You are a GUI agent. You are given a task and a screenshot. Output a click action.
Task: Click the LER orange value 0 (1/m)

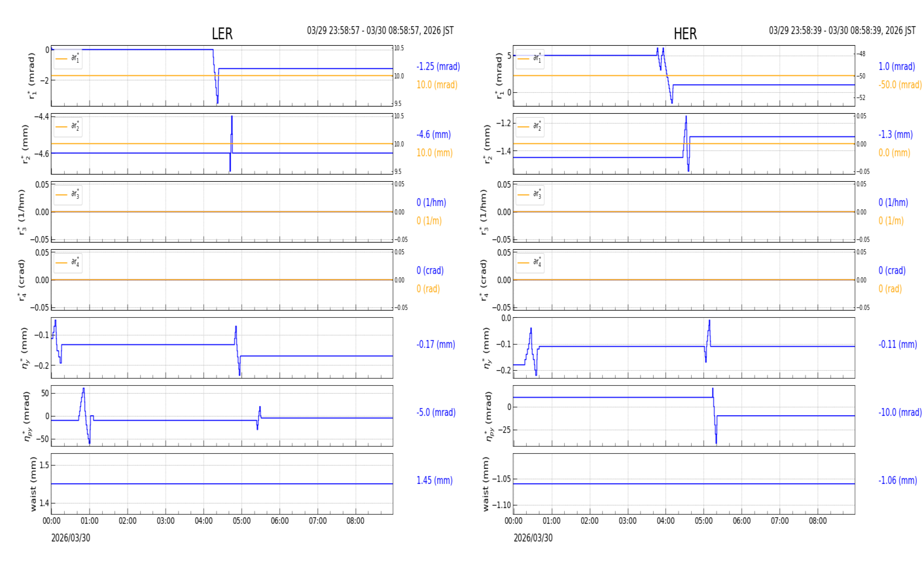tap(429, 221)
